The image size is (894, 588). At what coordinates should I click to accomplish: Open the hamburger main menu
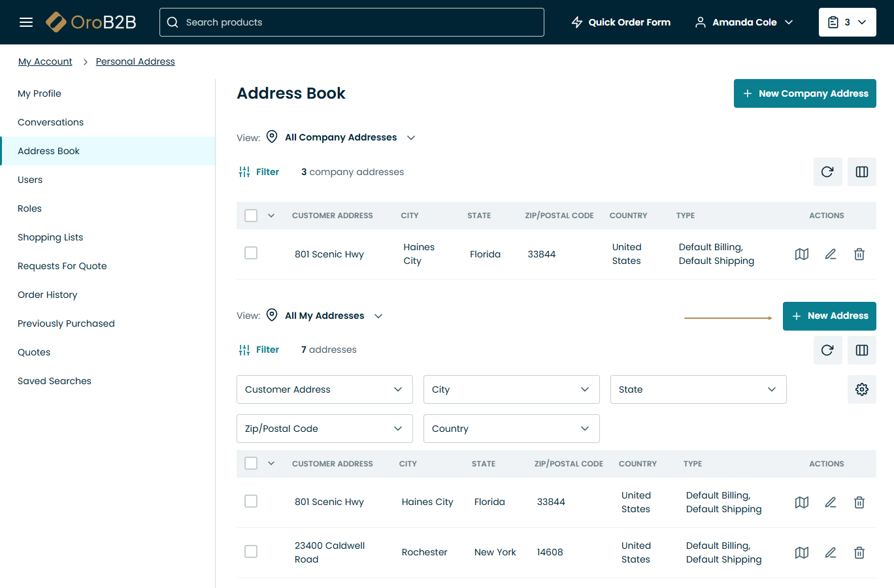click(x=26, y=22)
